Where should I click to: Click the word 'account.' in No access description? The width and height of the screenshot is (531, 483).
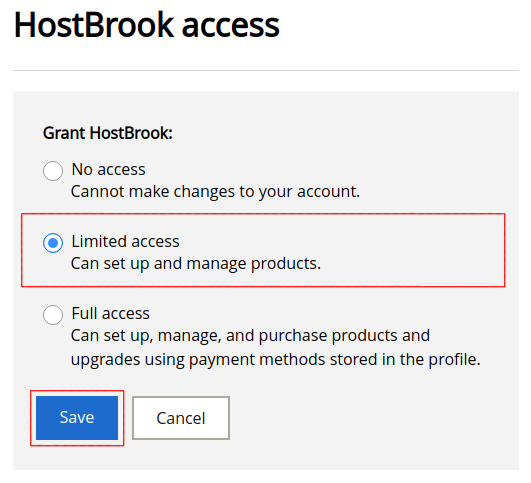pyautogui.click(x=328, y=192)
